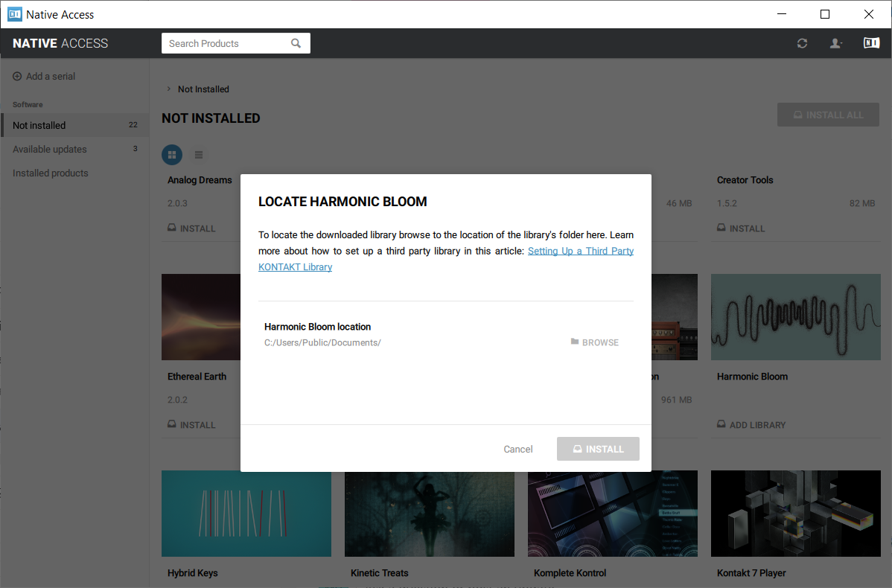Switch to grid view
Screen dimensions: 892x588
[172, 155]
